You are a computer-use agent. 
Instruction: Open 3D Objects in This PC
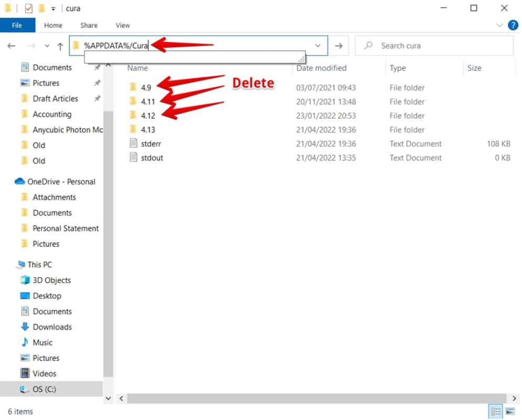click(51, 280)
